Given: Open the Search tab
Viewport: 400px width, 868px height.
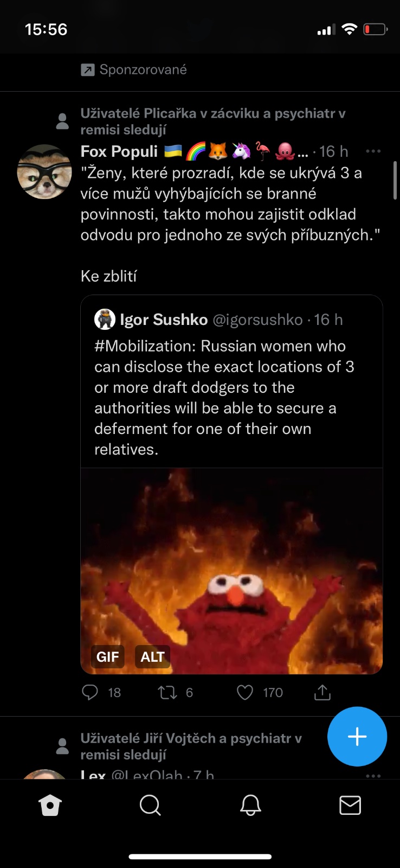Looking at the screenshot, I should point(150,806).
